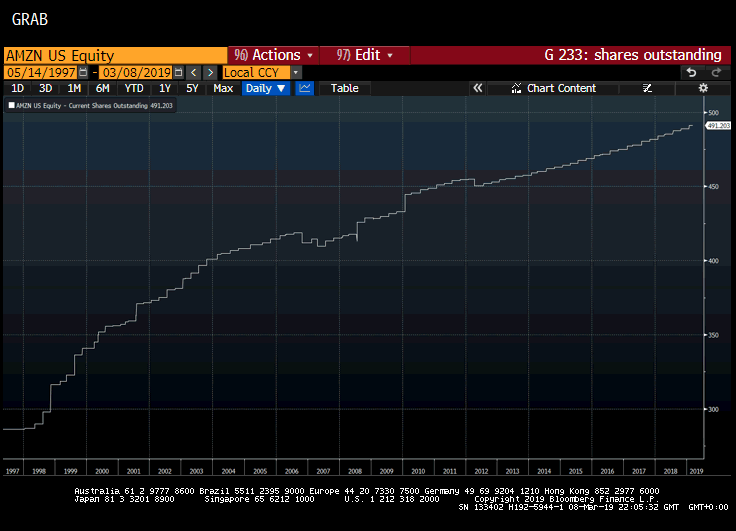Shift date range forward with right arrow
The width and height of the screenshot is (736, 531).
tap(210, 73)
